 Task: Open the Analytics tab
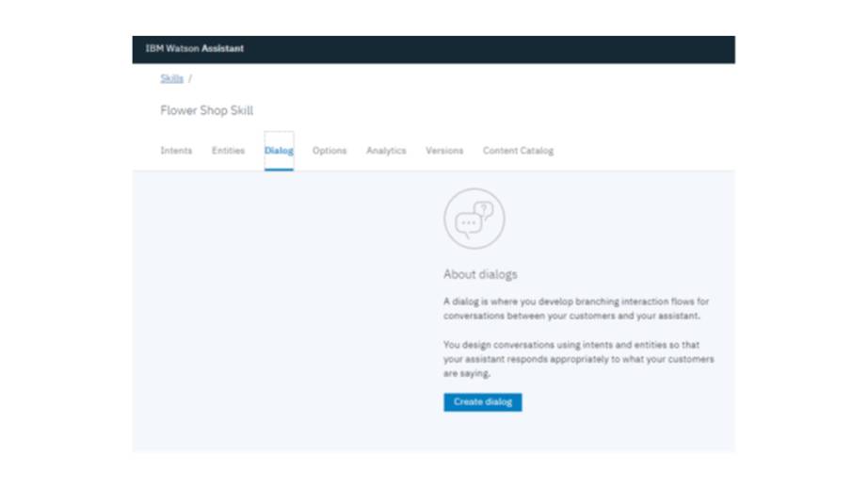(386, 151)
